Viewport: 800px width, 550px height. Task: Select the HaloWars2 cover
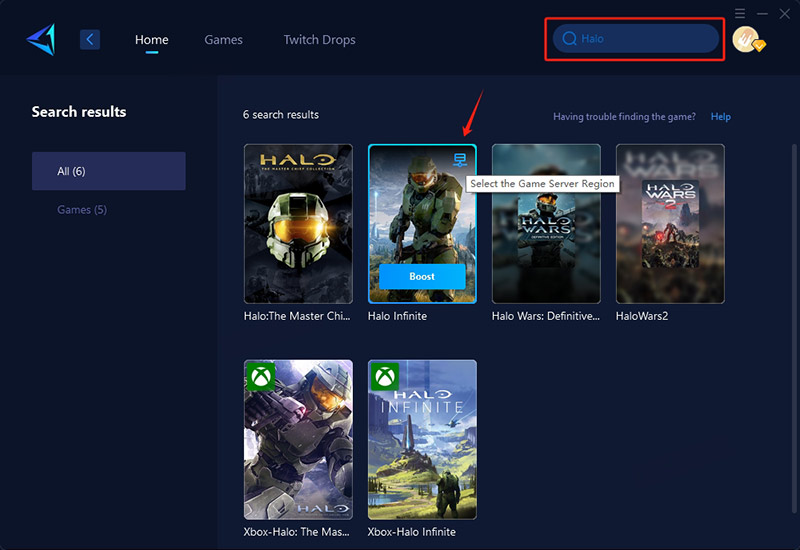[670, 223]
